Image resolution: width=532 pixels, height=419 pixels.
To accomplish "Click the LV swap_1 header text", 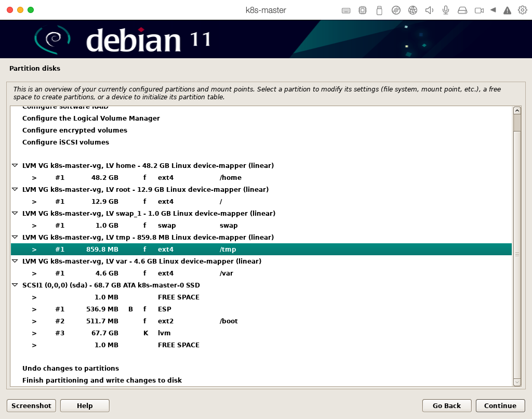I will tap(149, 214).
